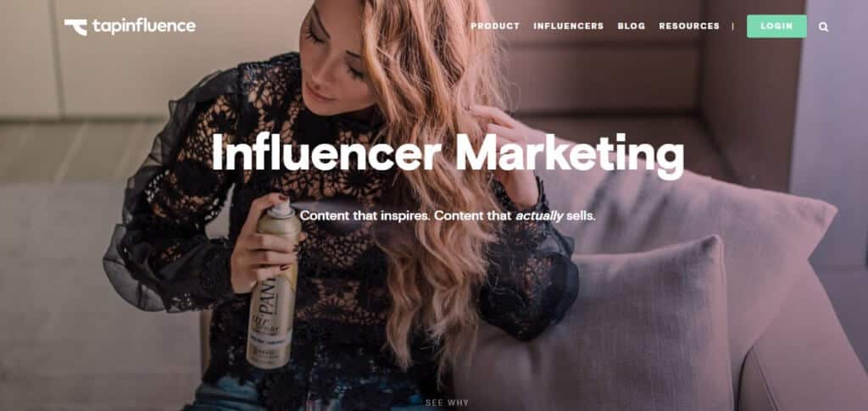Open the Product menu
868x411 pixels.
[x=495, y=26]
